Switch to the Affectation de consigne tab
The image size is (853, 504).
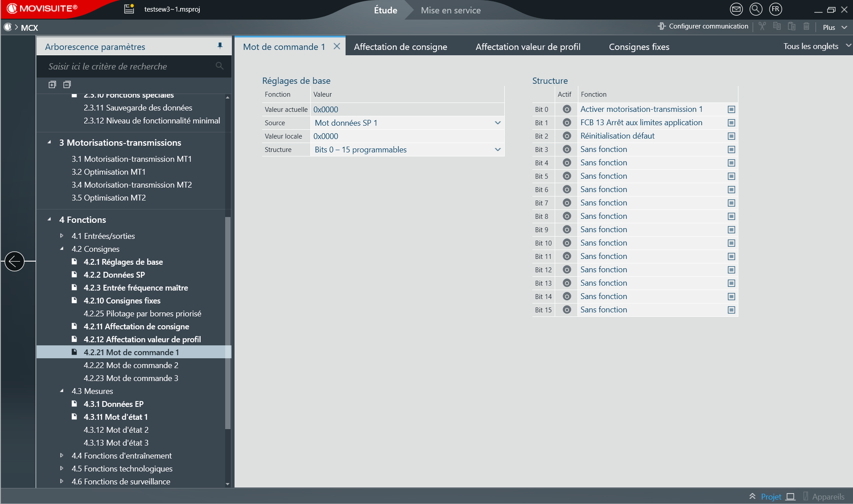pyautogui.click(x=400, y=47)
